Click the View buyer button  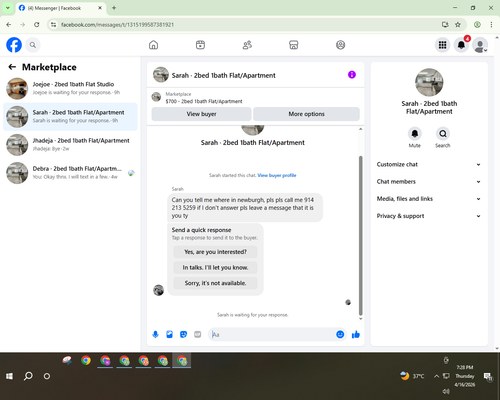201,114
